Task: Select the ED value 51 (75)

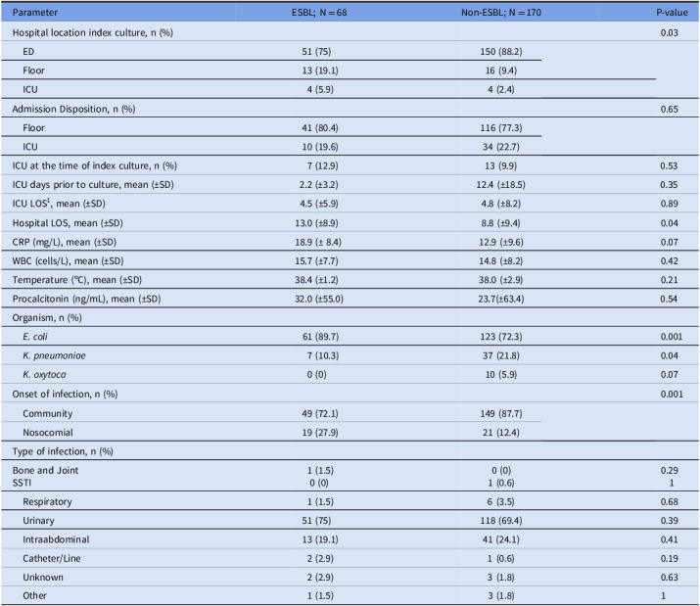Action: (316, 52)
